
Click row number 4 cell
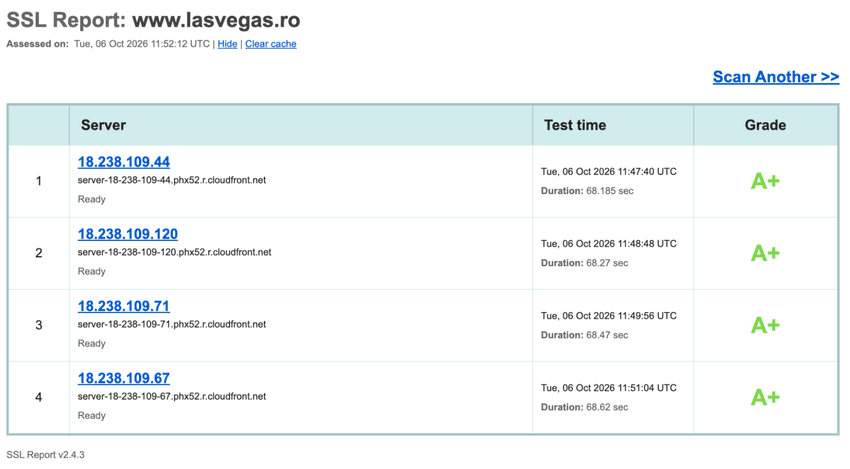(38, 397)
